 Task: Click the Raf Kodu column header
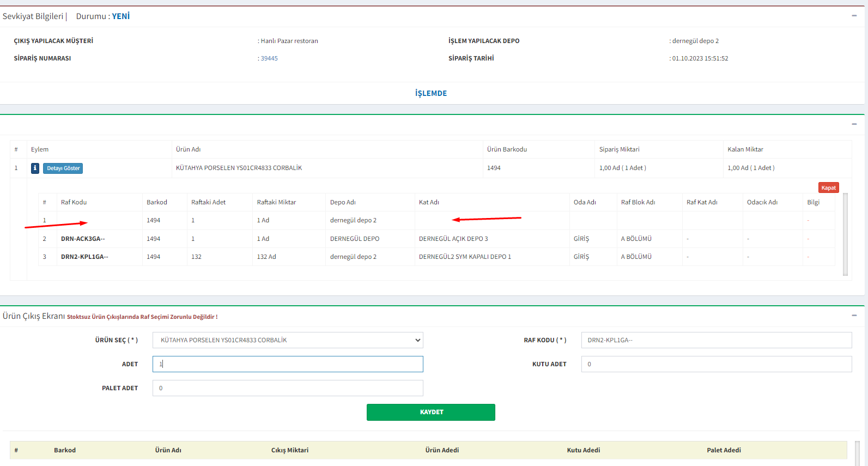[74, 202]
